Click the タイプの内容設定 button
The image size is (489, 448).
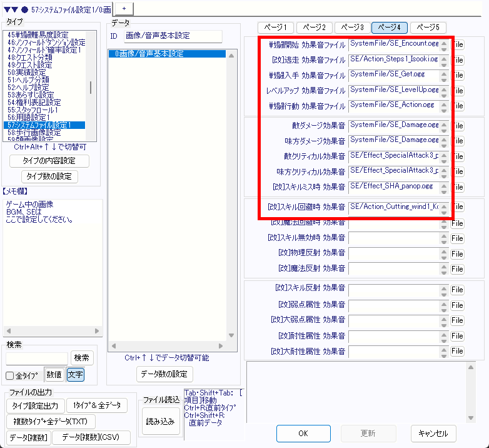(x=49, y=161)
